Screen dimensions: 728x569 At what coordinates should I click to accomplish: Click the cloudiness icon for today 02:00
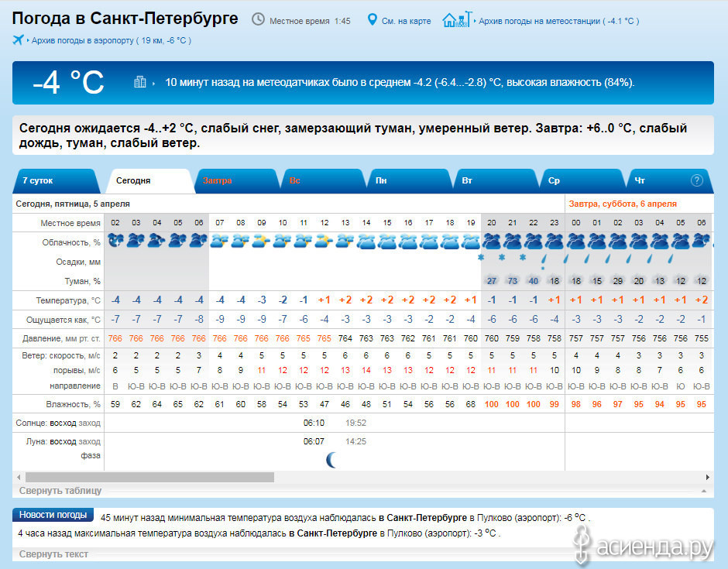(115, 241)
